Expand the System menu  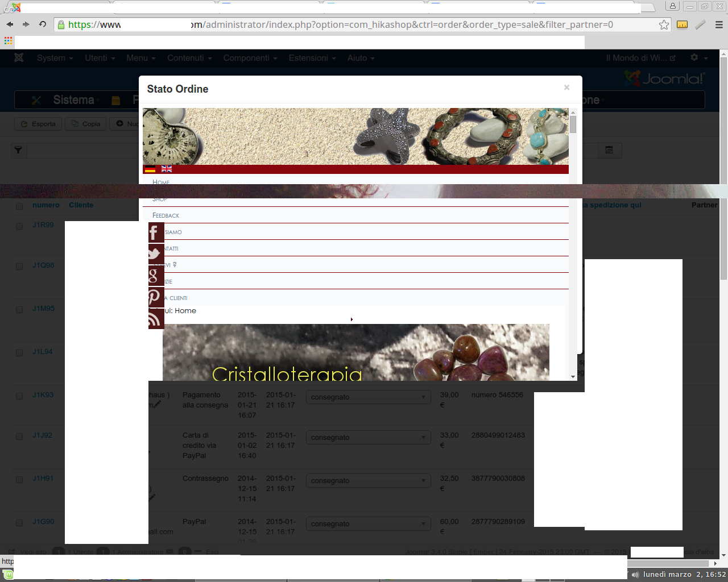tap(55, 58)
